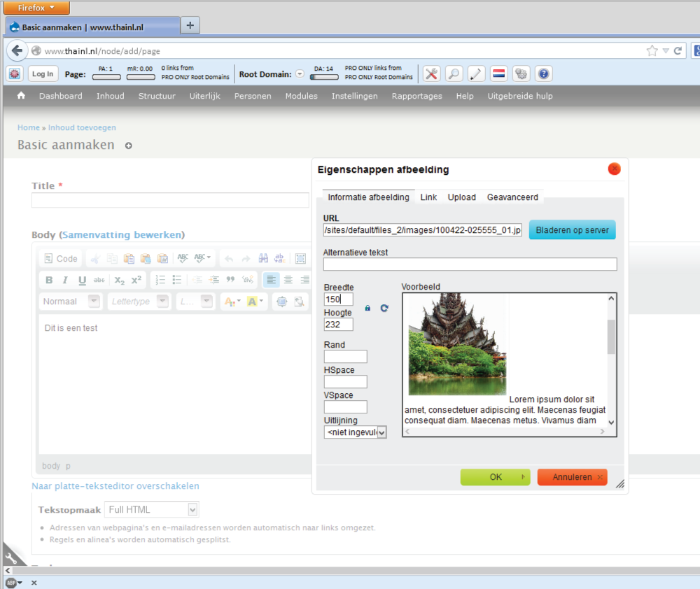
Task: Expand the Tekstopmaak Full HTML dropdown
Action: point(152,509)
